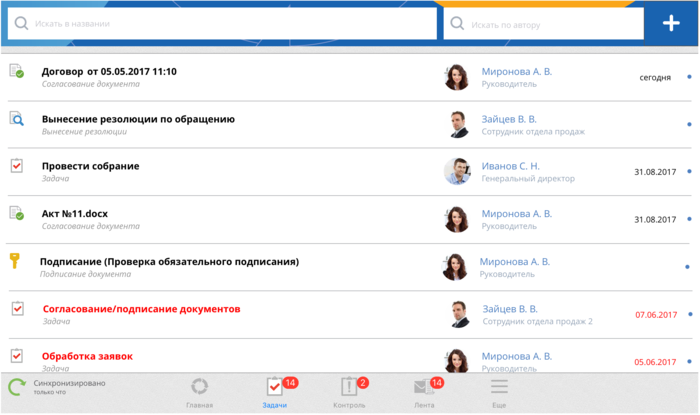Open author link Иванов С. Н.

pos(510,166)
